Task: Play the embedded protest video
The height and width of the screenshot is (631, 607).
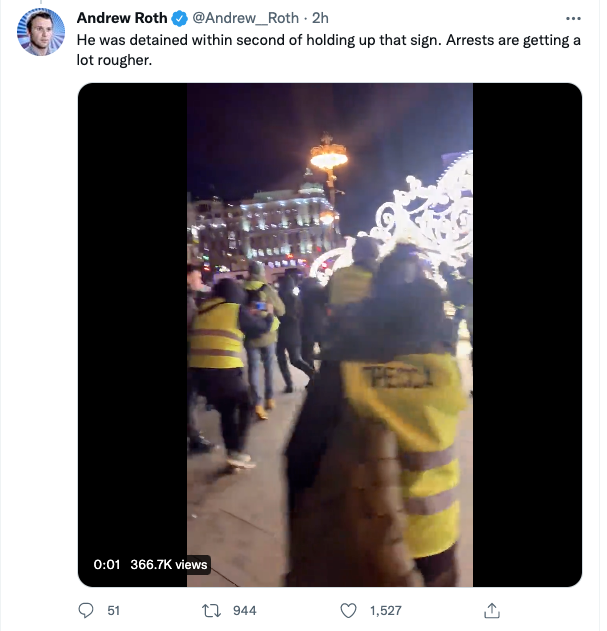Action: pyautogui.click(x=329, y=335)
